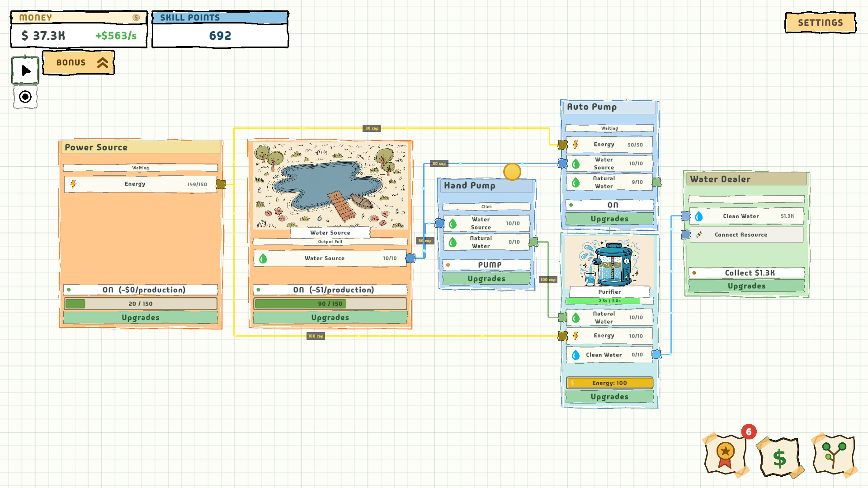
Task: Click Water Source blue output connector
Action: tap(410, 258)
